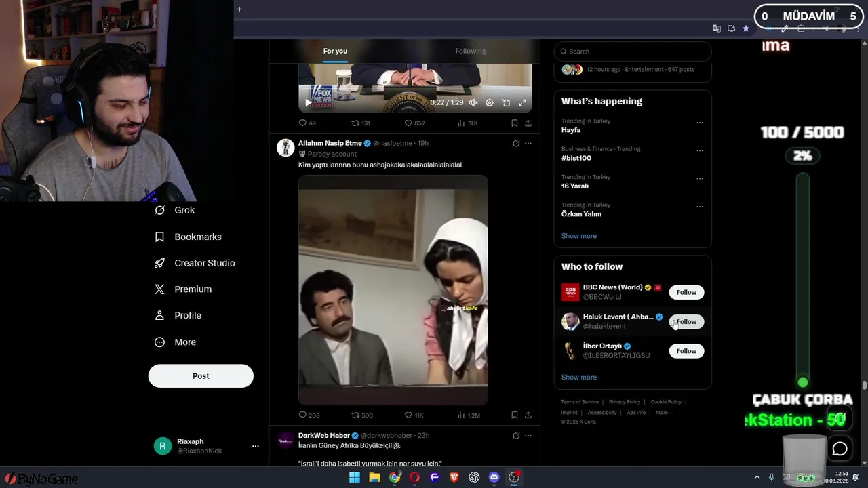
Task: Reply to the Fox News post, 49 replies
Action: [x=307, y=123]
